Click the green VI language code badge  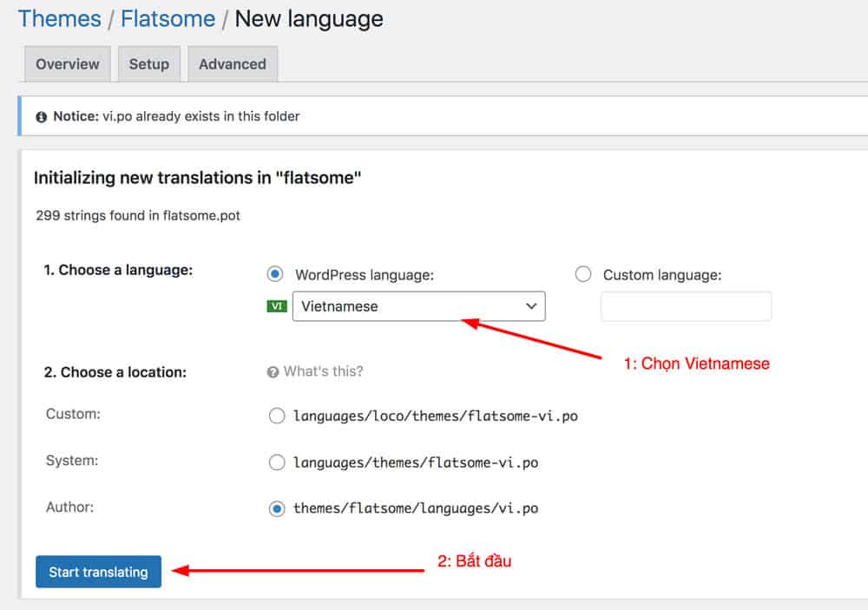point(277,306)
